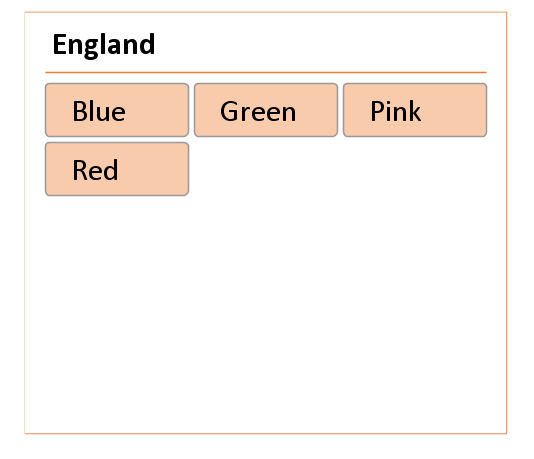The image size is (534, 459).
Task: Pick Green from the England color list
Action: pyautogui.click(x=266, y=110)
